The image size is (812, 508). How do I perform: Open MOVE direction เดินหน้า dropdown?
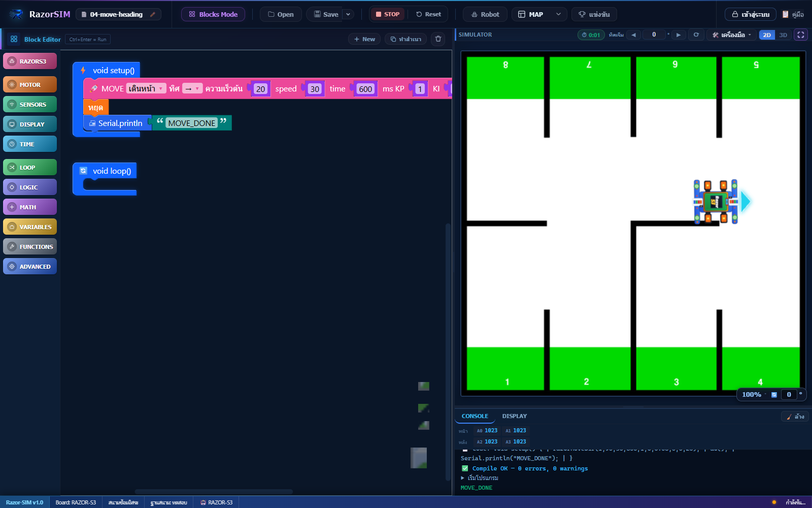point(146,88)
